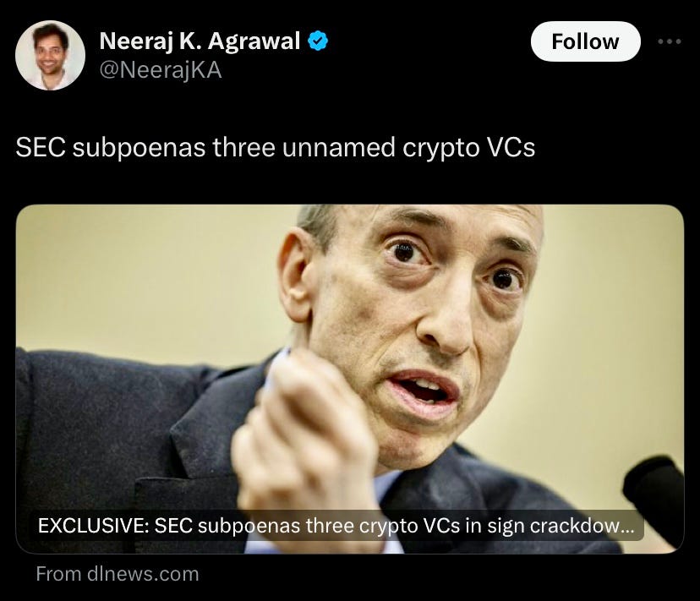Click the EXCLUSIVE headline overlay on the card
Image resolution: width=700 pixels, height=601 pixels.
coord(336,526)
